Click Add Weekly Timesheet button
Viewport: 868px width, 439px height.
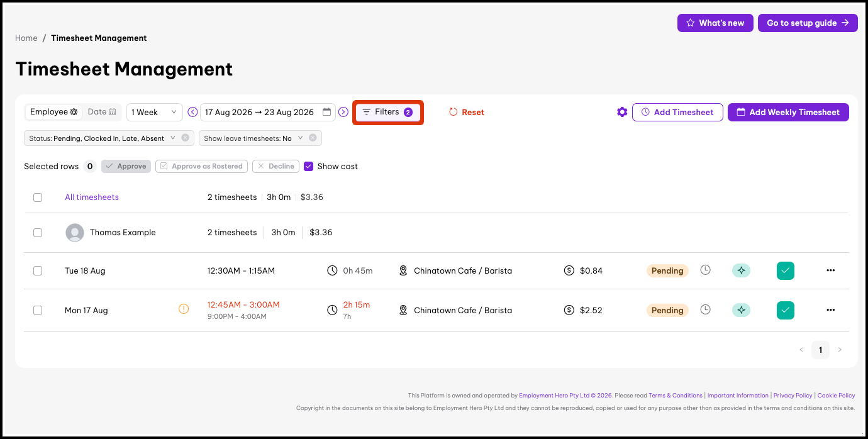pos(788,112)
